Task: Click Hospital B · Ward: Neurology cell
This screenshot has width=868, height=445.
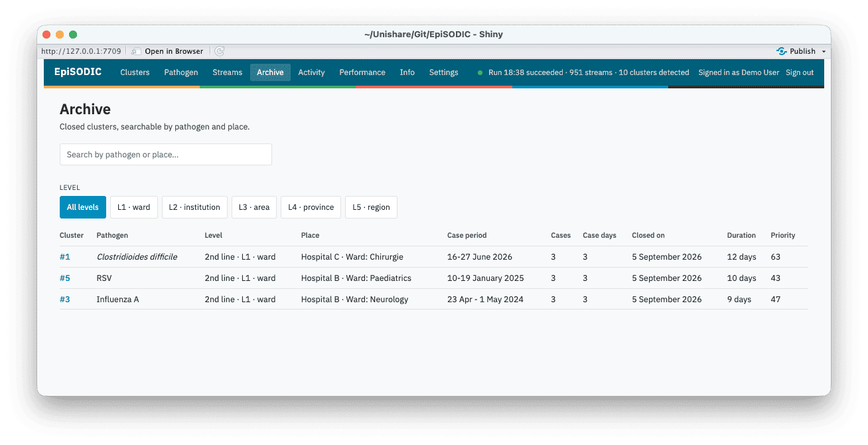Action: click(x=354, y=299)
